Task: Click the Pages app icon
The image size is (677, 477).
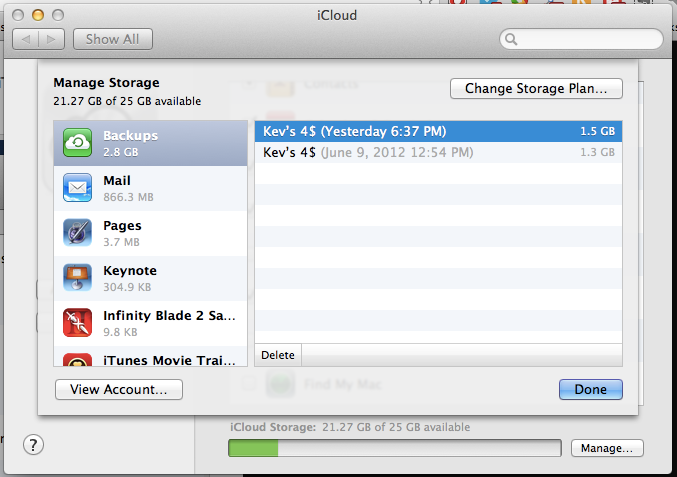Action: (x=77, y=232)
